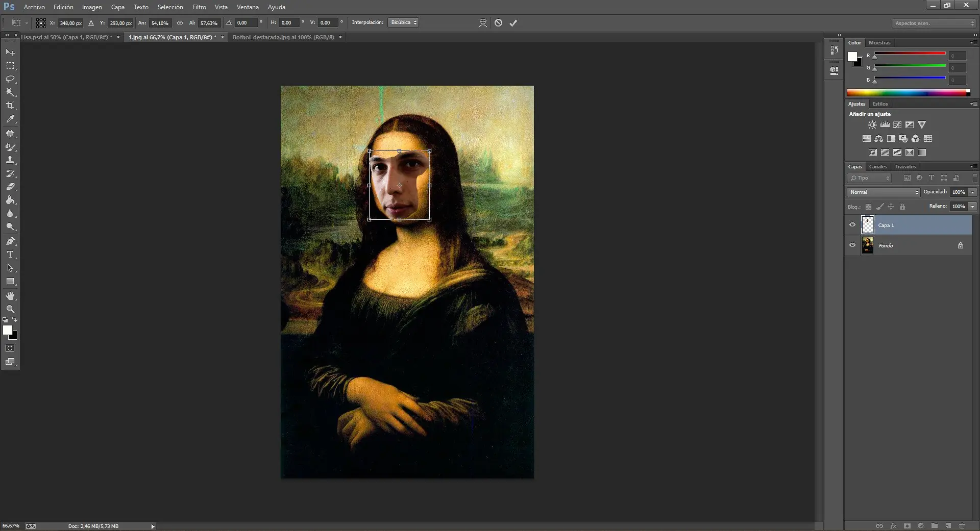Open the workspace Aspectos esen. dropdown
This screenshot has width=980, height=531.
[934, 23]
